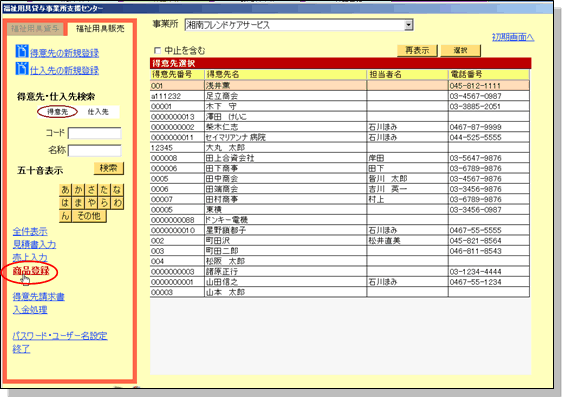Switch to the 福祉用具販売 tab
The height and width of the screenshot is (397, 562).
tap(100, 29)
